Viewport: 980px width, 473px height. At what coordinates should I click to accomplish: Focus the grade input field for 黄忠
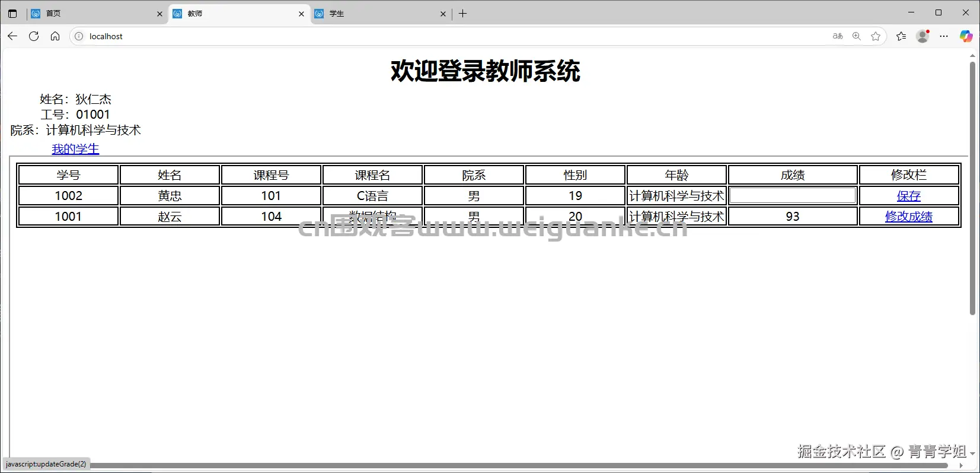(792, 195)
